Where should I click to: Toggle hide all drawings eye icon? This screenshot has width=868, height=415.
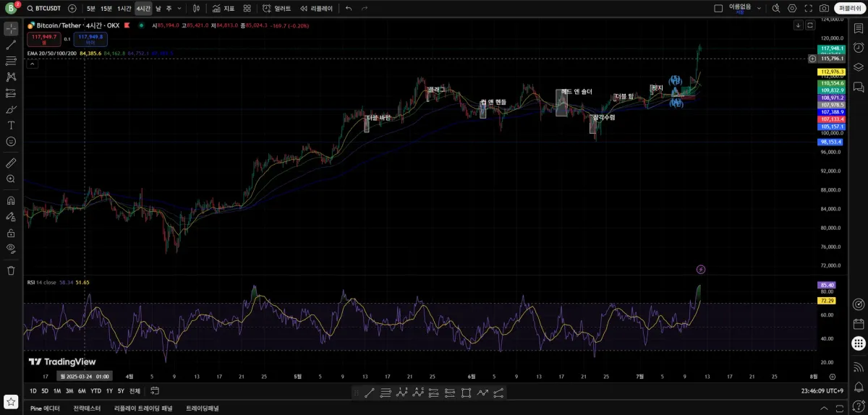coord(11,249)
